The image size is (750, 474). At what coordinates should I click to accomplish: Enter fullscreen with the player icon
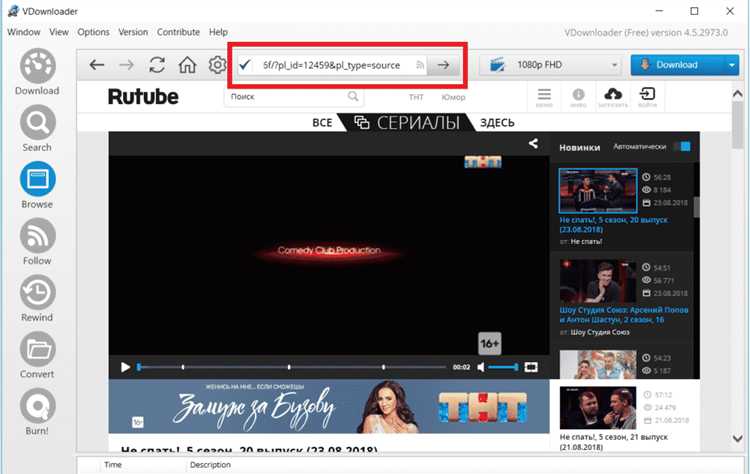(x=531, y=367)
